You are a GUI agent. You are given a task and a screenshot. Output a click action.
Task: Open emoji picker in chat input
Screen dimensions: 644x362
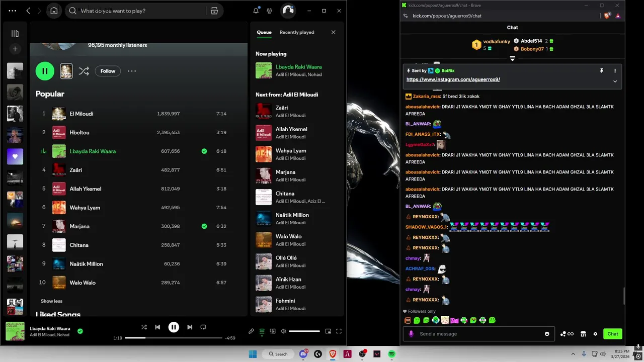[547, 334]
